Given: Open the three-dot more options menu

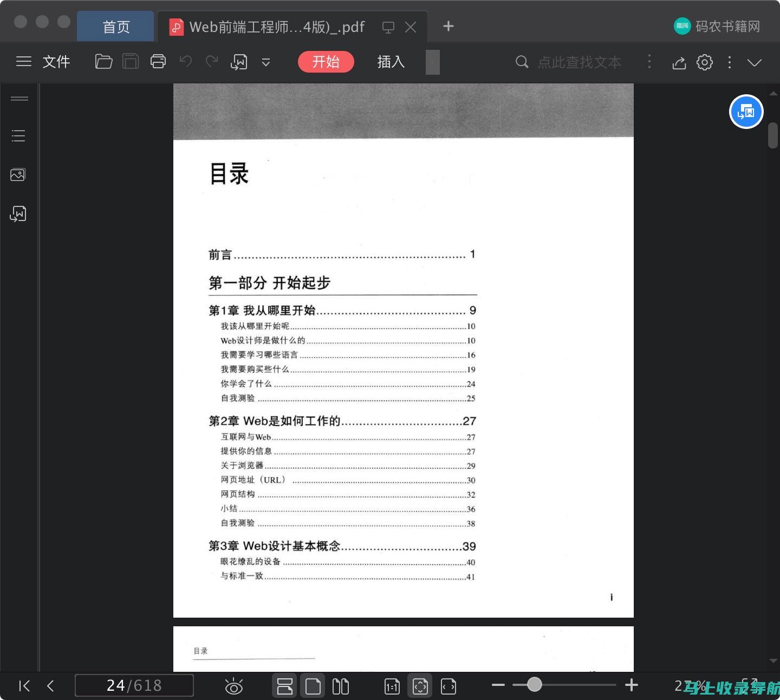Looking at the screenshot, I should click(x=730, y=62).
